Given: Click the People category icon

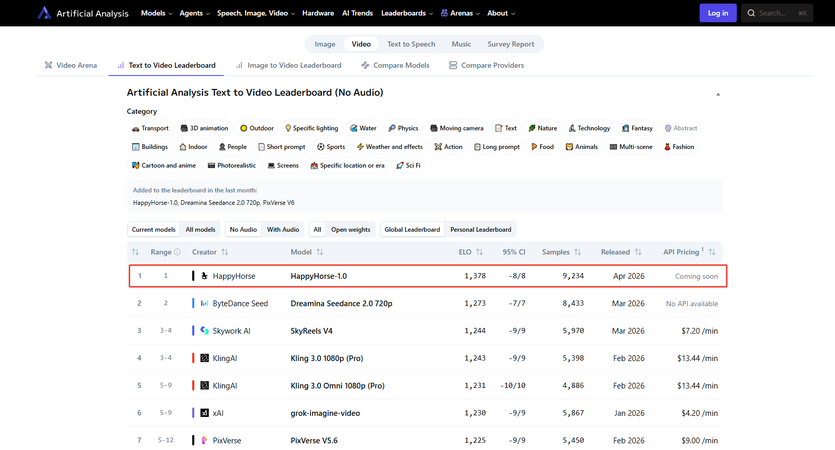Looking at the screenshot, I should [222, 147].
